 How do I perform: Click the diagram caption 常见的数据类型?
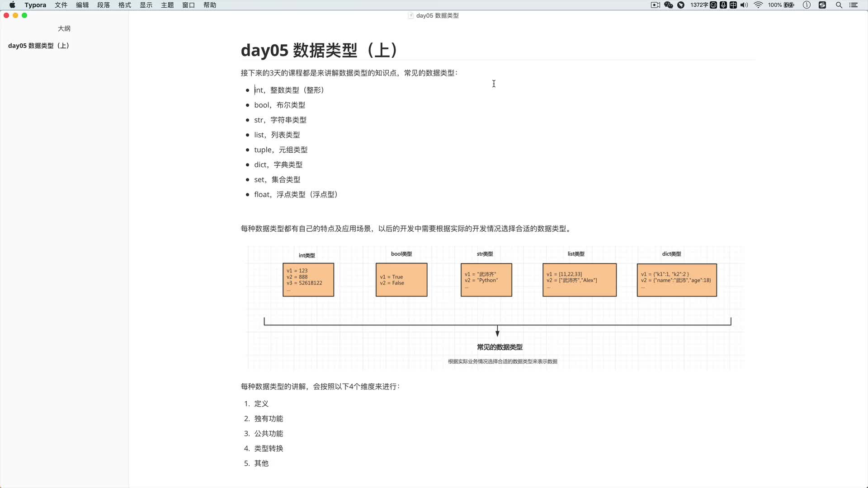point(500,347)
